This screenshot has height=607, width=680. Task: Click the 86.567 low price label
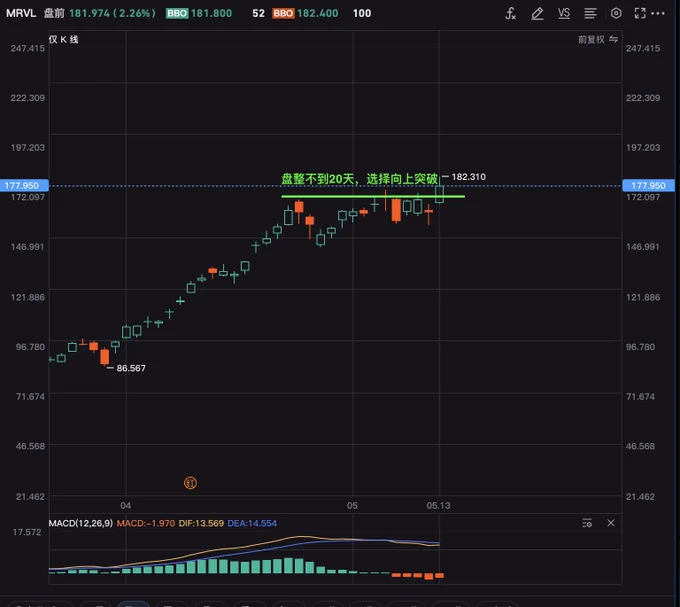pos(131,368)
